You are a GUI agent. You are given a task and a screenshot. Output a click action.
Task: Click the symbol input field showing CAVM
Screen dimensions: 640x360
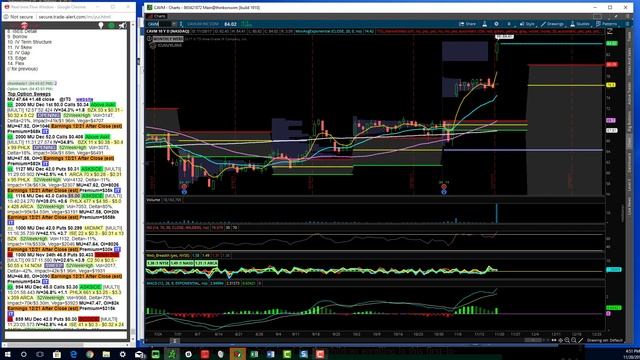pyautogui.click(x=158, y=24)
